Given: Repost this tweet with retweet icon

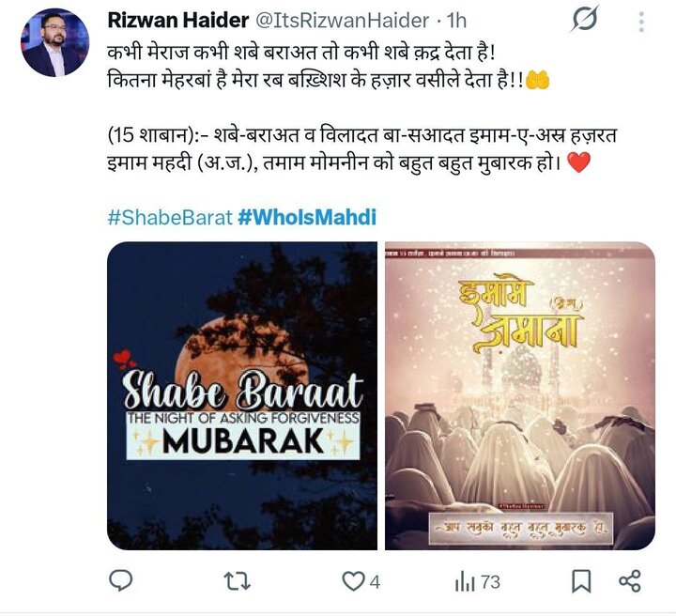Looking at the screenshot, I should (238, 581).
